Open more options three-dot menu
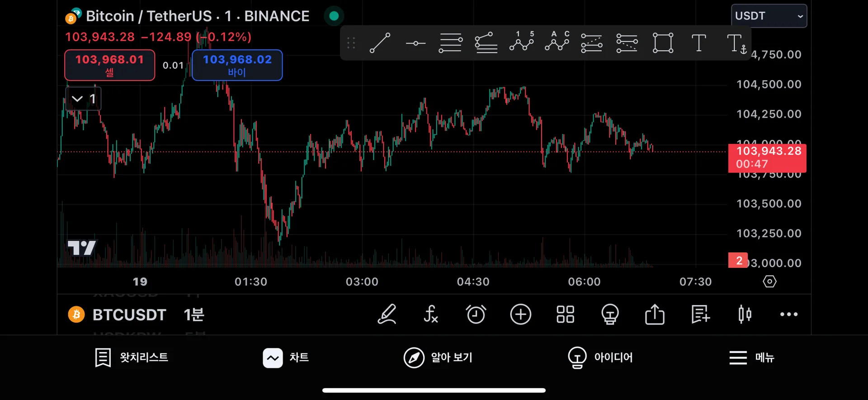Screen dimensions: 868x400 pyautogui.click(x=789, y=314)
